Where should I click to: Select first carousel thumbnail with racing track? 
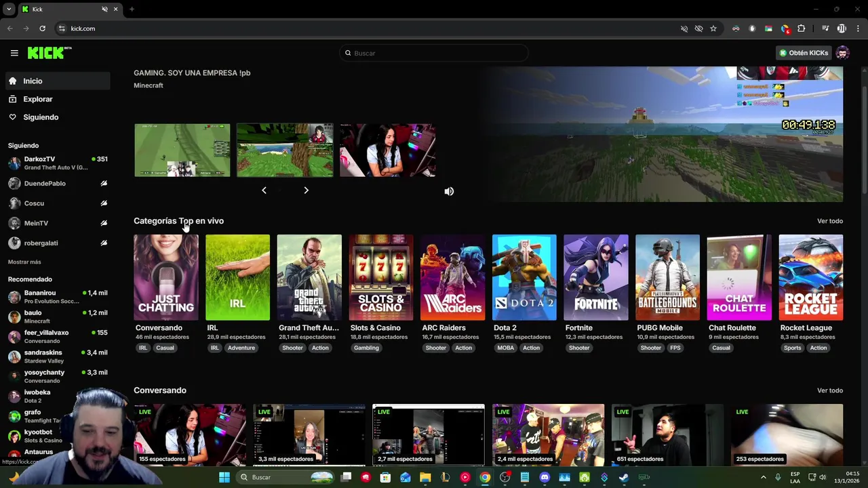point(182,150)
